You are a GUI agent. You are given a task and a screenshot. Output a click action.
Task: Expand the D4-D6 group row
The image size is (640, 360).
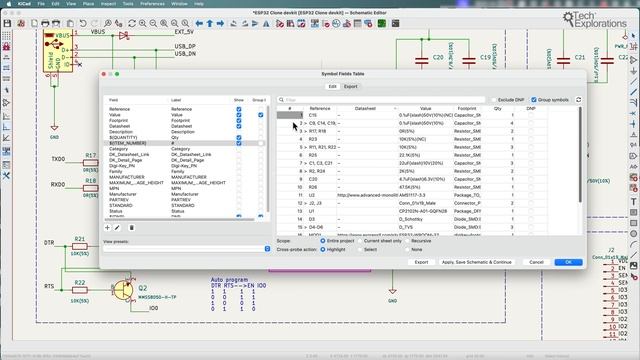pyautogui.click(x=305, y=227)
